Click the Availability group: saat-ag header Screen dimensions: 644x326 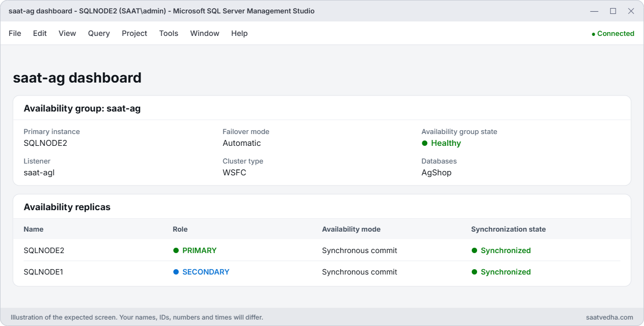coord(82,108)
